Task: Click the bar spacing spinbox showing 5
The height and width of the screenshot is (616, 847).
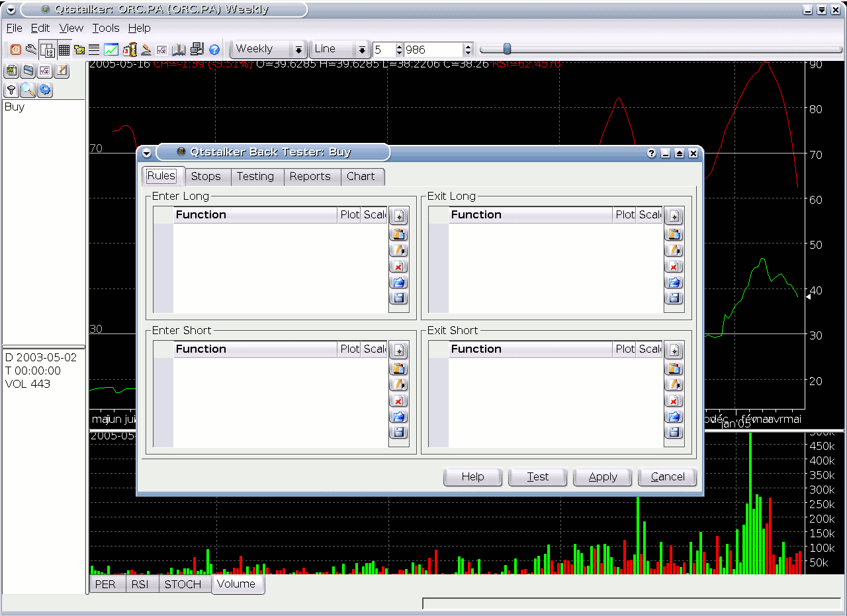Action: pyautogui.click(x=388, y=50)
